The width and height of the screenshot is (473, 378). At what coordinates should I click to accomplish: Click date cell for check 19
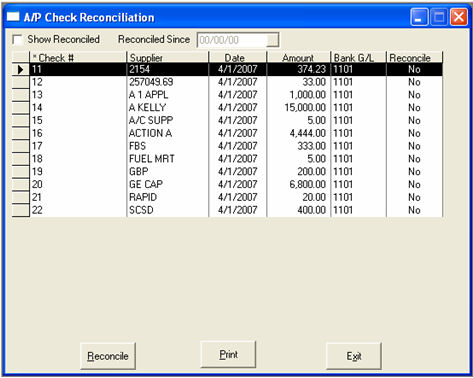tap(238, 172)
